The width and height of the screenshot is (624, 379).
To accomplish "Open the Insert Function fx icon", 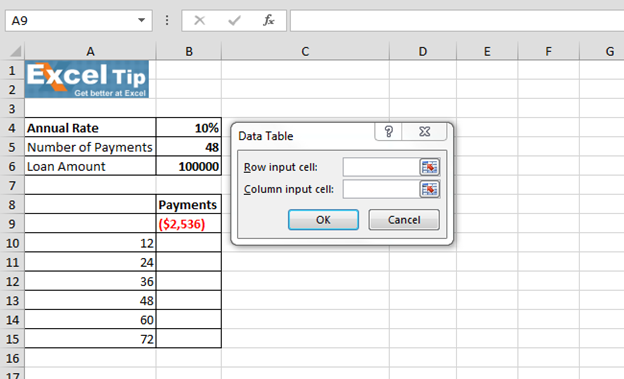I will coord(269,20).
